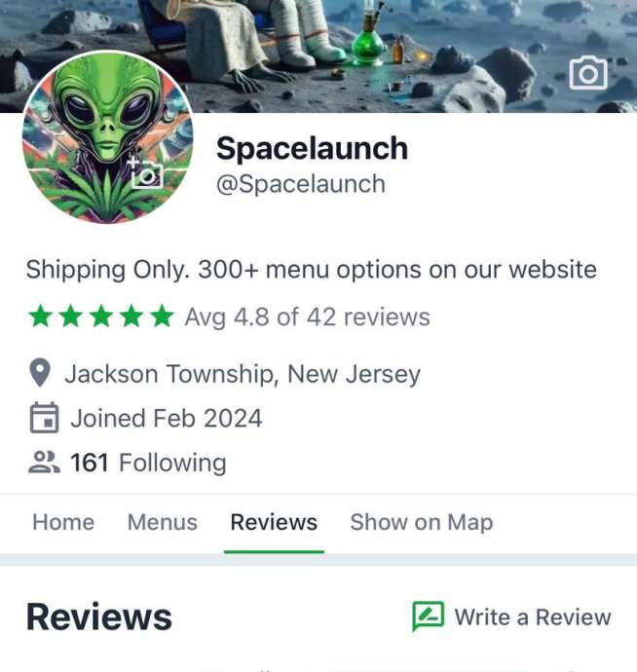
Task: Open the Show on Map tab
Action: click(422, 522)
